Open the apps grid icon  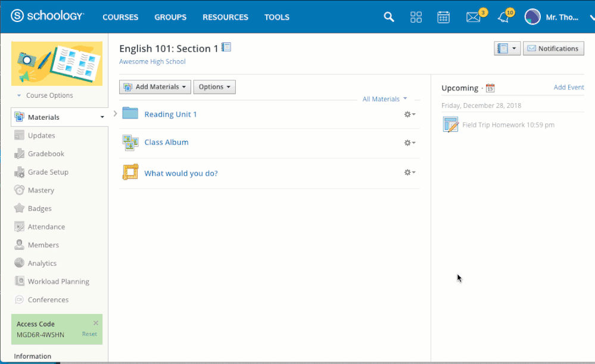coord(416,17)
